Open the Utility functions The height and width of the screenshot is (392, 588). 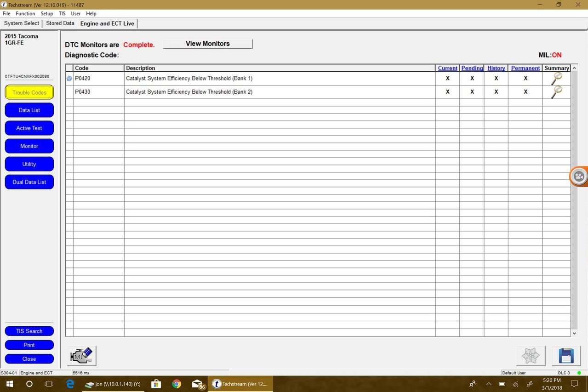pyautogui.click(x=29, y=164)
